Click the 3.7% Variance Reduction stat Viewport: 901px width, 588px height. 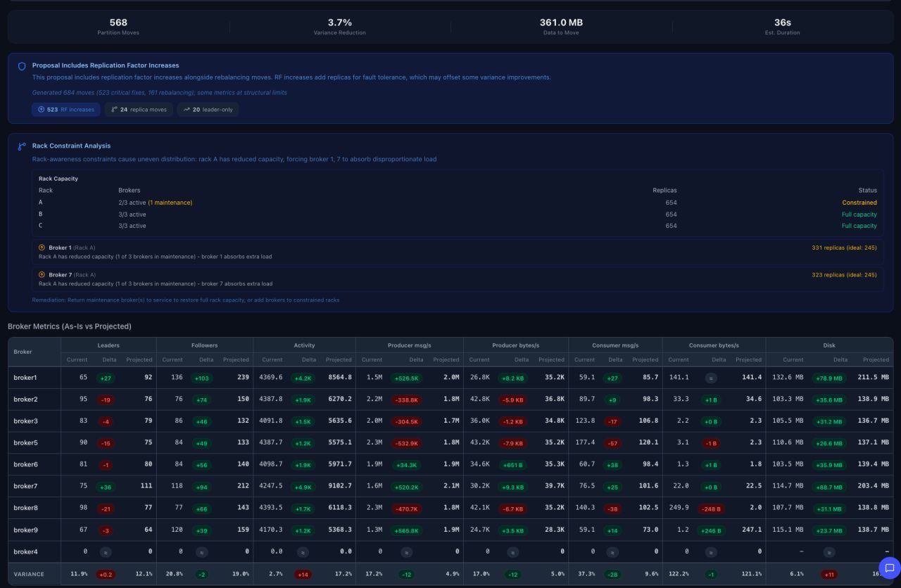coord(340,27)
